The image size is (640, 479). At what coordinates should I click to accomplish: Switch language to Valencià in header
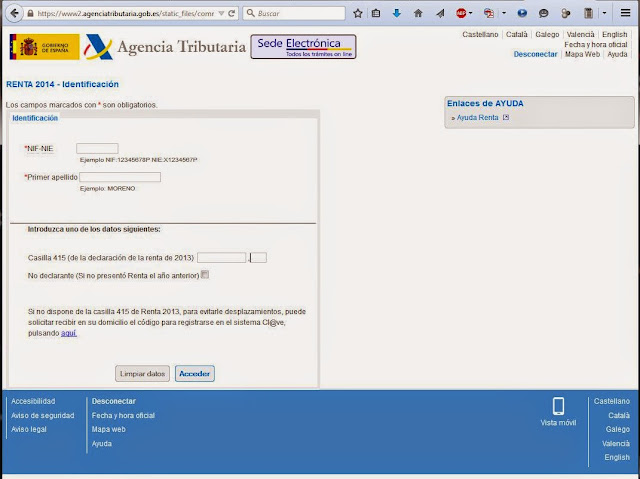(580, 34)
